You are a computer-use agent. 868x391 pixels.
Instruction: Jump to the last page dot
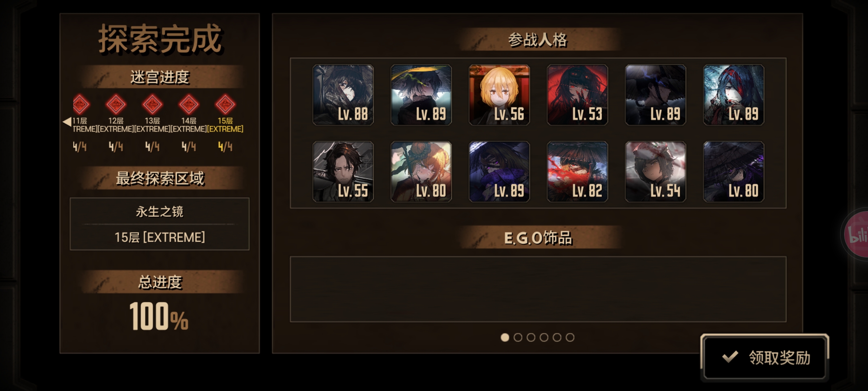click(x=570, y=337)
